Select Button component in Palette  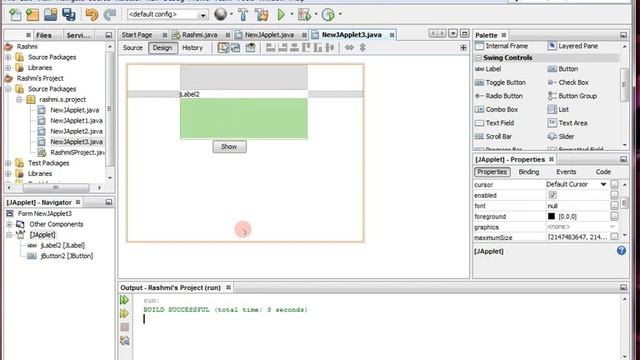pos(563,69)
